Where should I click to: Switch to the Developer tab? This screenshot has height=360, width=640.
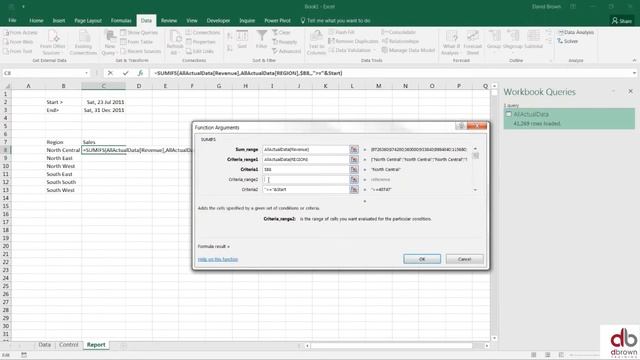218,20
